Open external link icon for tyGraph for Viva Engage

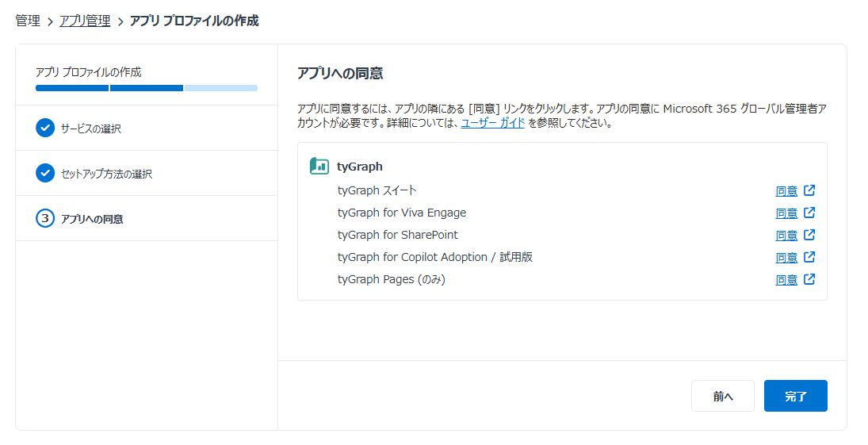809,213
